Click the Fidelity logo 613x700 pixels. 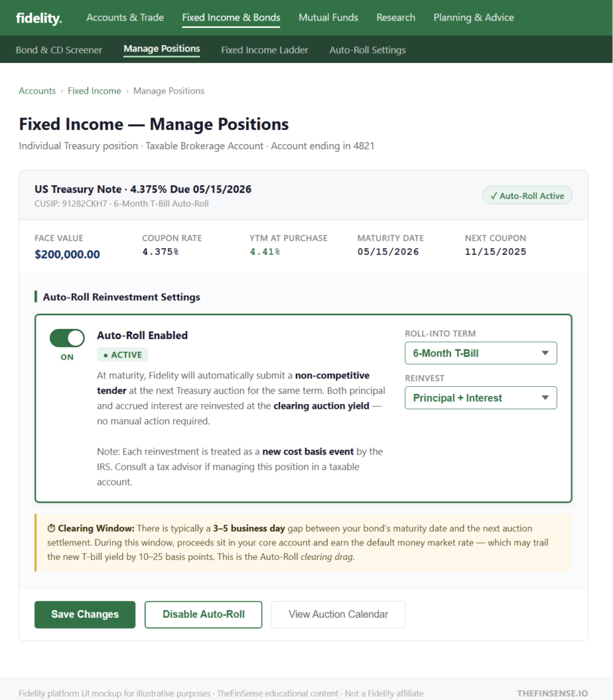(38, 18)
